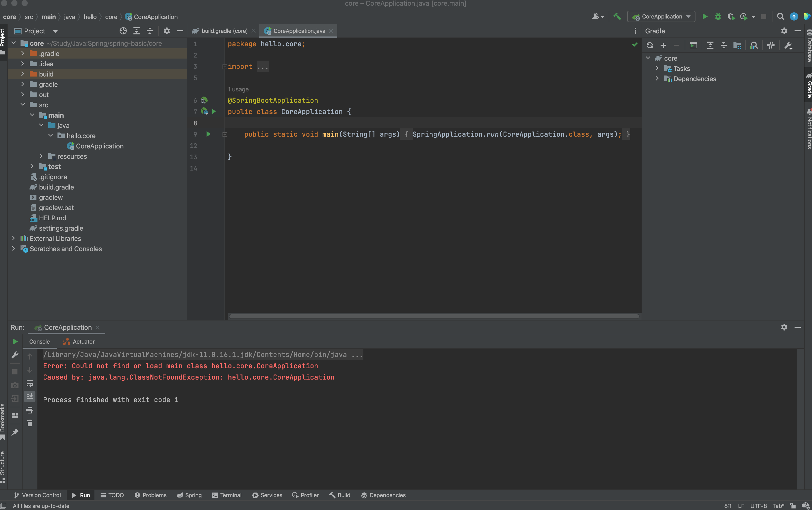Run main method from line 9 gutter
812x510 pixels.
click(208, 134)
